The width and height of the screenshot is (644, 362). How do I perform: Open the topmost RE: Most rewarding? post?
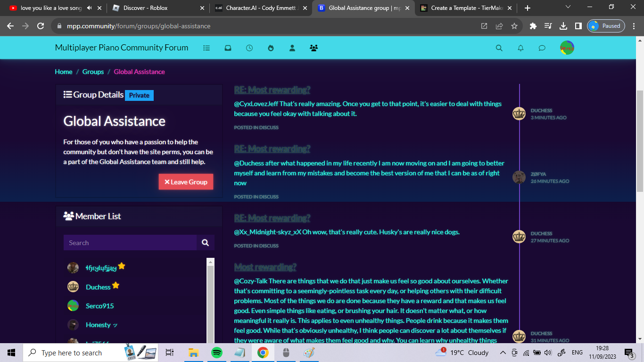(x=272, y=90)
